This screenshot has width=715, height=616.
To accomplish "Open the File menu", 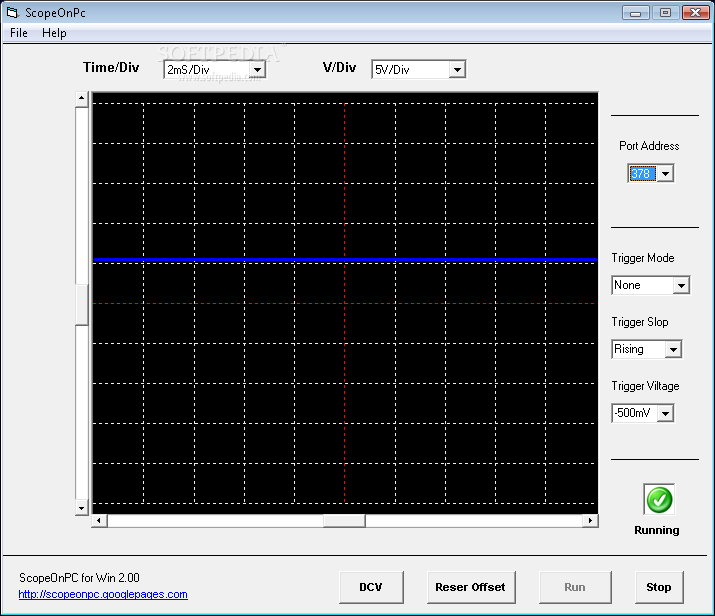I will click(x=19, y=33).
